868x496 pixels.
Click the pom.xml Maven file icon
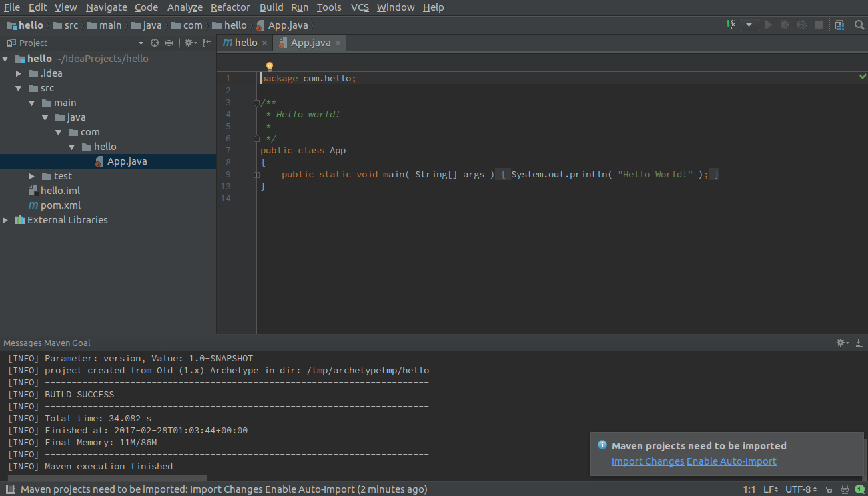pos(33,205)
